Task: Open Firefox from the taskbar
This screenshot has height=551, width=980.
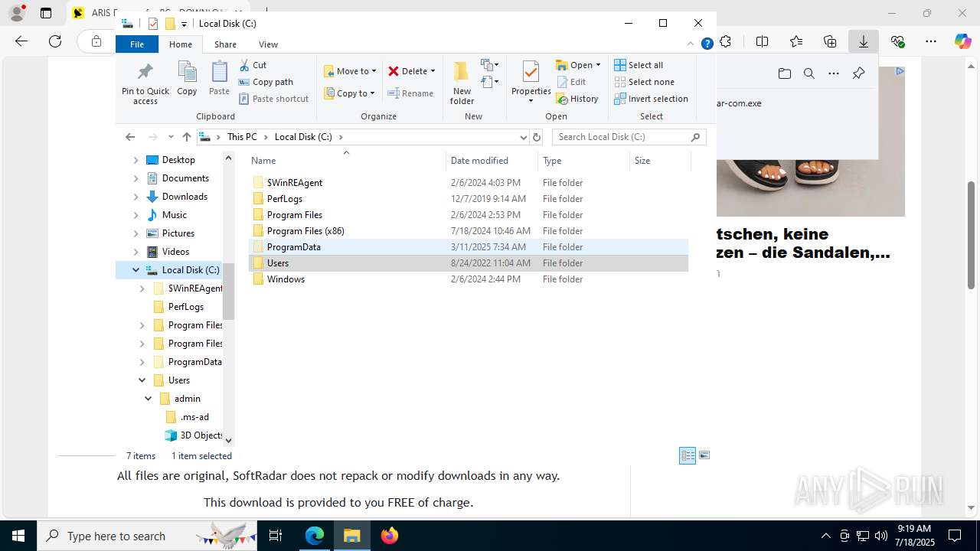Action: point(389,536)
